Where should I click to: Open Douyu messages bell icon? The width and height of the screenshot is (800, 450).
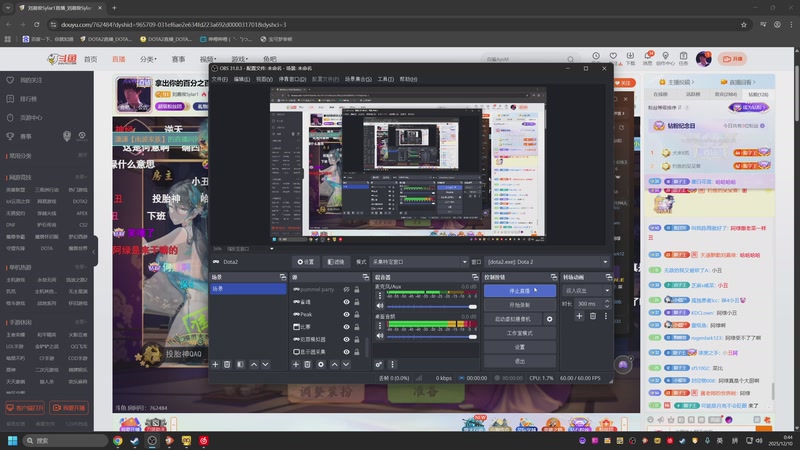(x=647, y=58)
